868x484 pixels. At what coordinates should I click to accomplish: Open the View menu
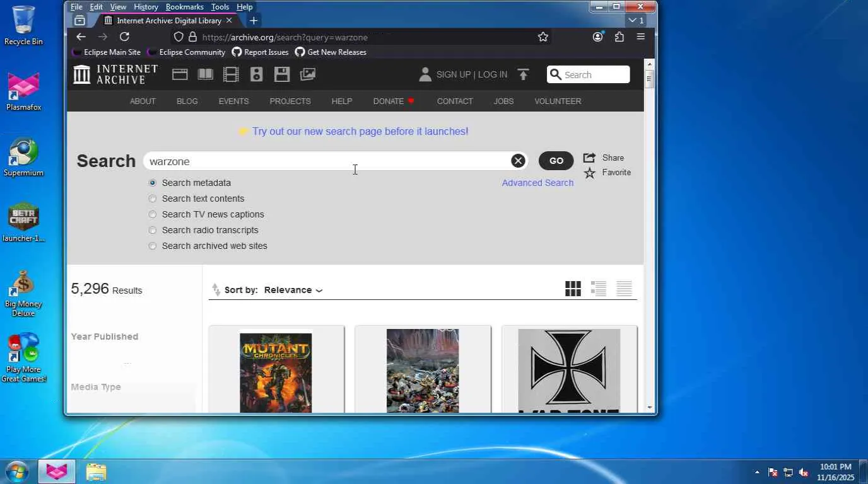tap(118, 7)
